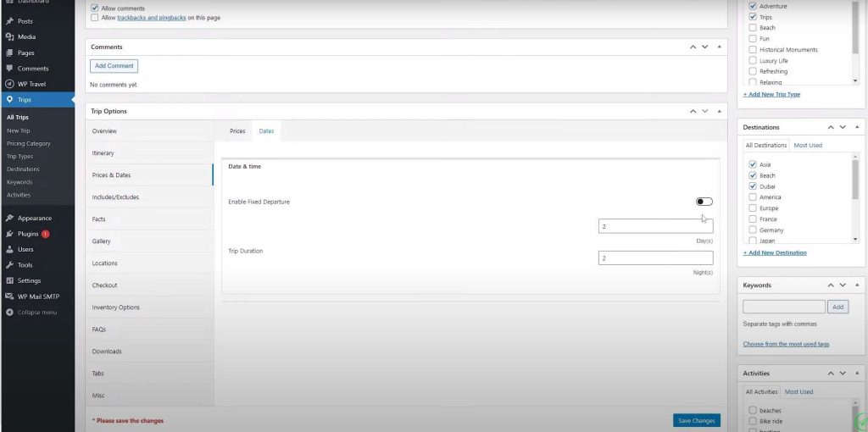Check Allow trackbacks and pingbacks box
The image size is (868, 432).
pyautogui.click(x=95, y=18)
